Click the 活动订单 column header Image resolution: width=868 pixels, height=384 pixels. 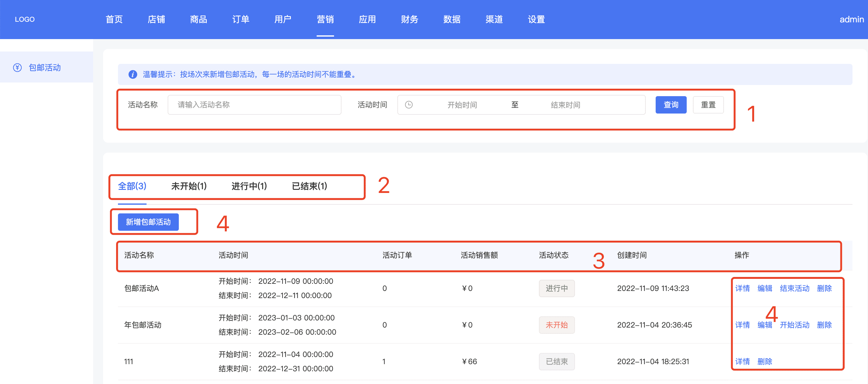coord(397,256)
